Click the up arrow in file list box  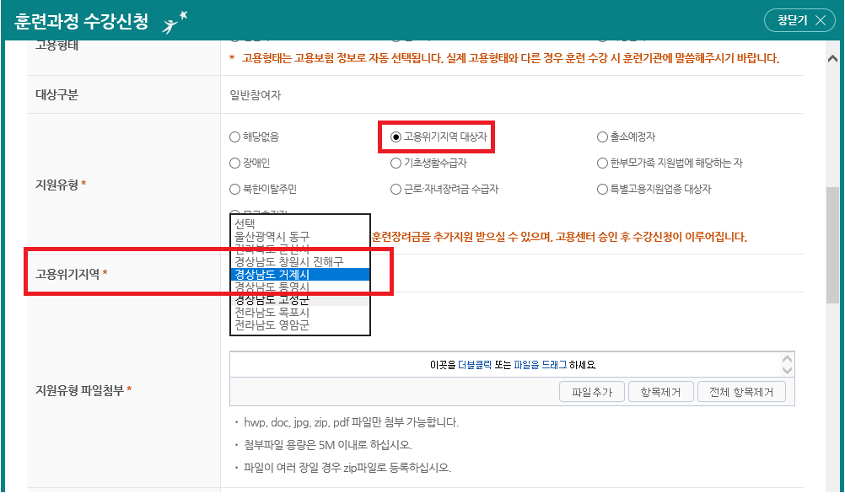click(788, 358)
